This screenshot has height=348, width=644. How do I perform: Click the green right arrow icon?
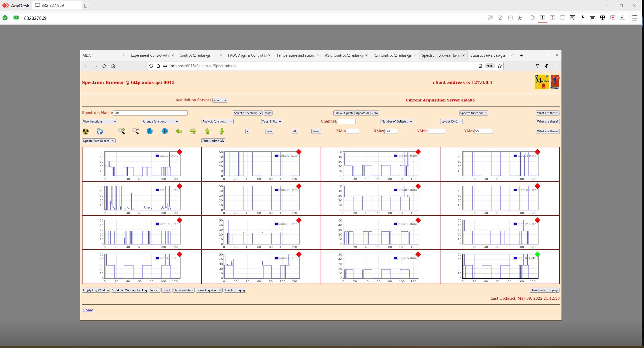193,131
